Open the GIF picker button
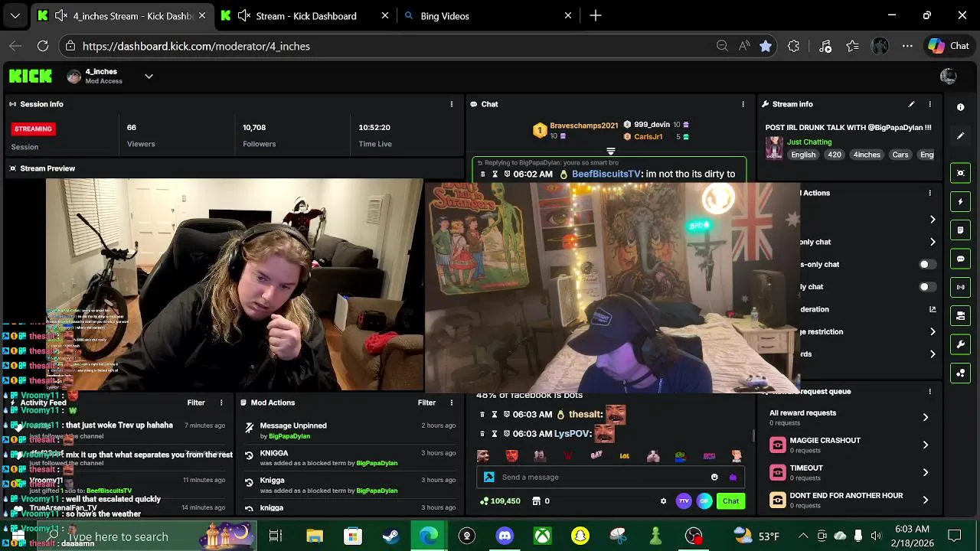 (x=704, y=501)
